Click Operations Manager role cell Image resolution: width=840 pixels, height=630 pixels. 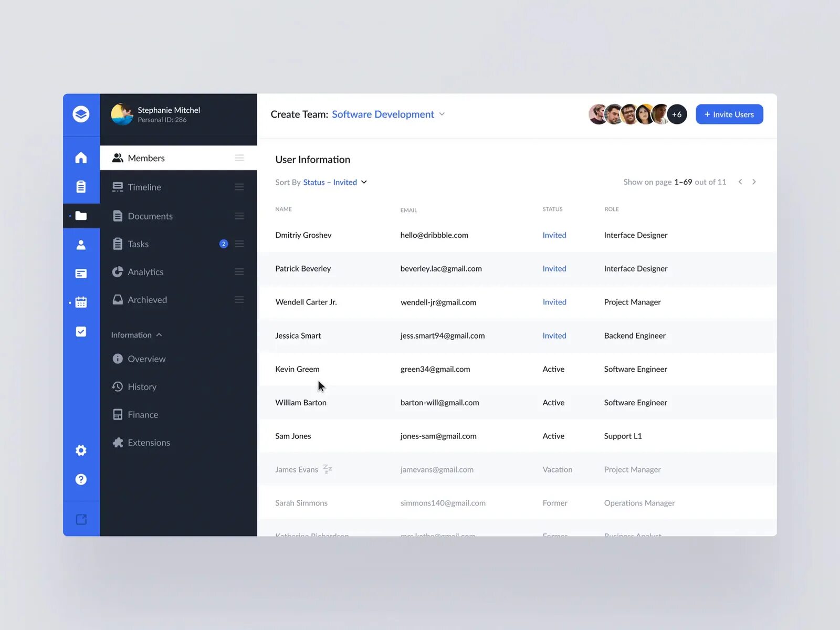[639, 503]
